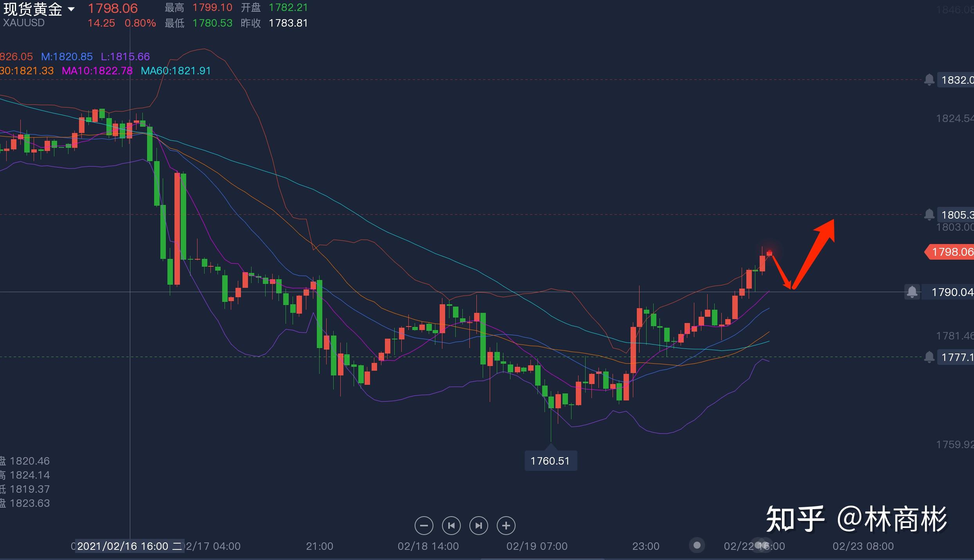The image size is (974, 560).
Task: Click the MA60:1821.91 indicator label
Action: 176,71
